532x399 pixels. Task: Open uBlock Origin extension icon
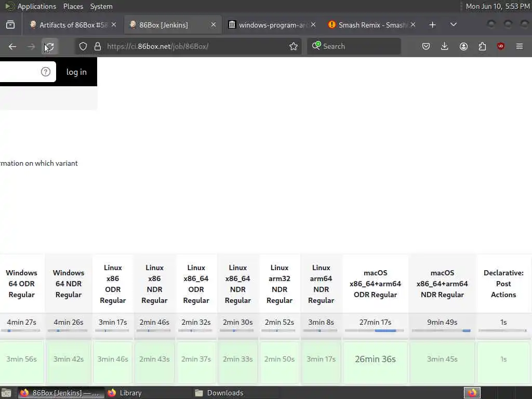coord(501,46)
